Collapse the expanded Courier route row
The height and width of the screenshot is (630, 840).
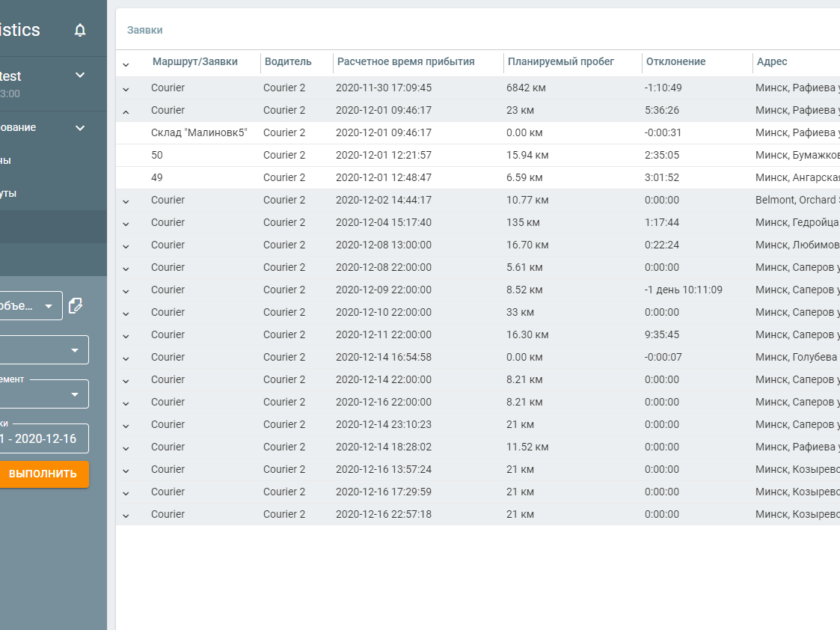[126, 111]
